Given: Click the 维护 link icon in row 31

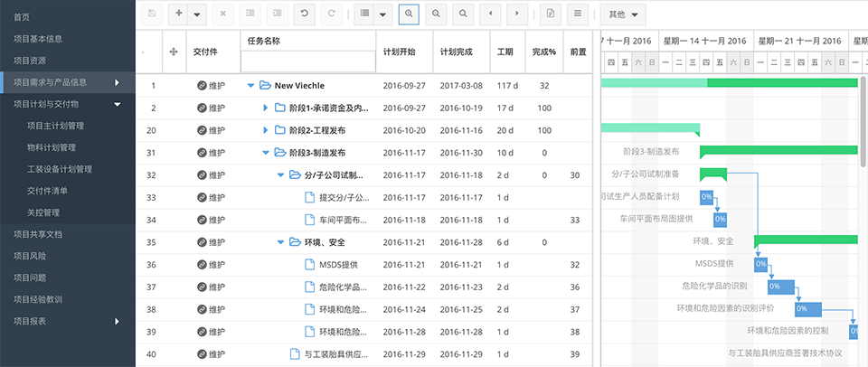Looking at the screenshot, I should tap(202, 153).
